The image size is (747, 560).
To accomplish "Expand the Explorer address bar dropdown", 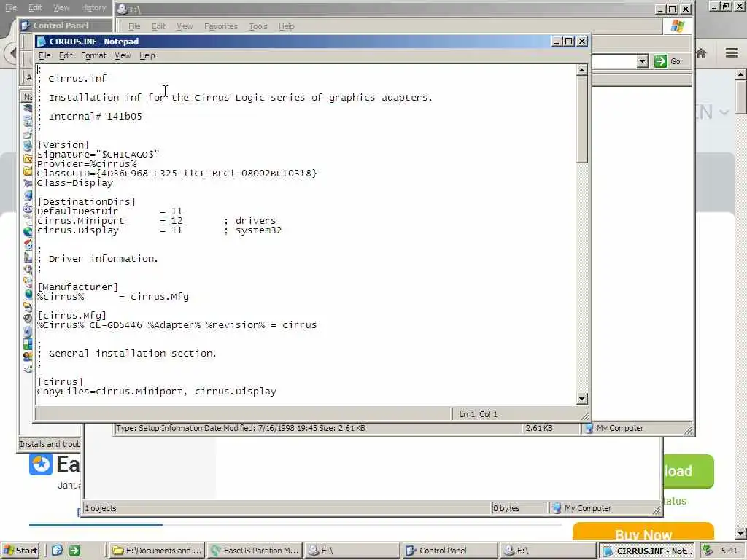I will pyautogui.click(x=643, y=61).
